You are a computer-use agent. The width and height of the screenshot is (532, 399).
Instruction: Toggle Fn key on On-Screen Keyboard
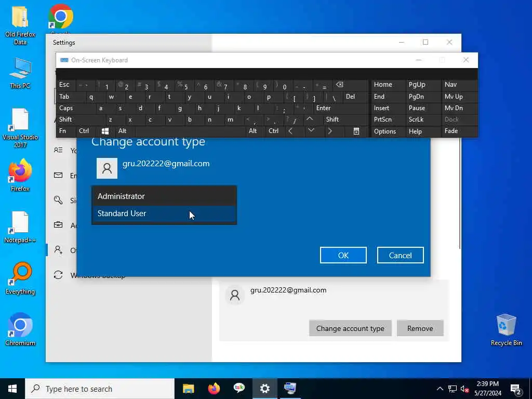point(65,131)
